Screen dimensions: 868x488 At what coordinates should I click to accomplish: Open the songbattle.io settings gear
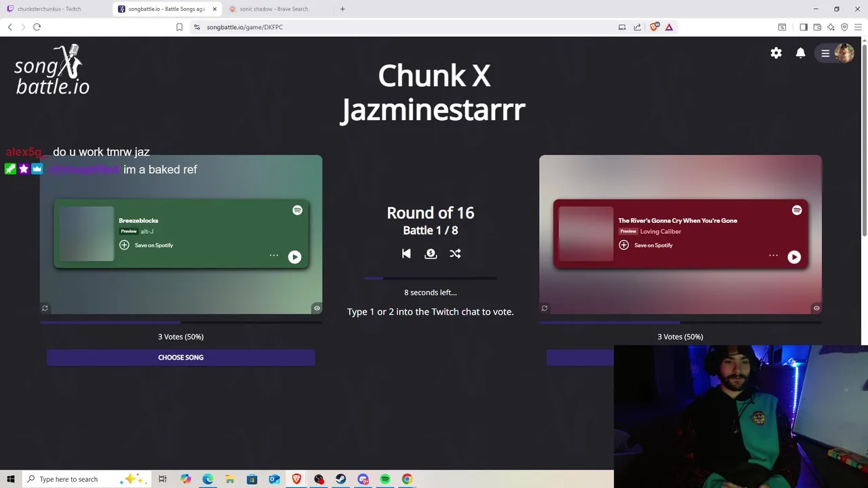tap(776, 53)
